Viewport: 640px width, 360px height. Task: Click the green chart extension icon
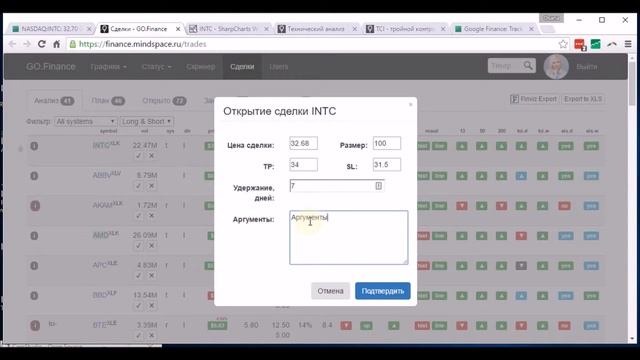[x=596, y=44]
